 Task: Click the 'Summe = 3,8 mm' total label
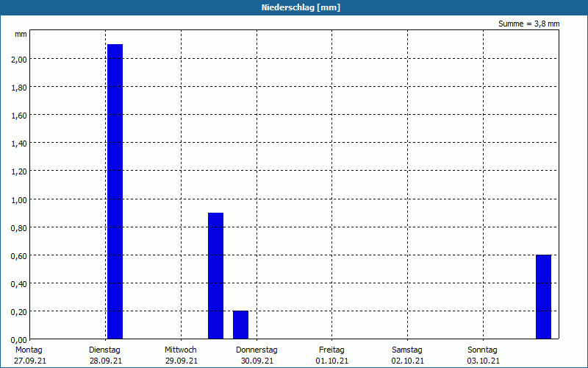(x=528, y=24)
